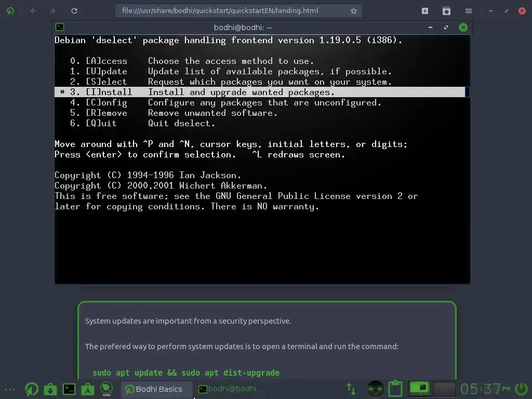Click the 'Copyright (C) 2000,2001 Wichert Akkerman' line
Viewport: 532px width, 399px height.
coord(161,185)
